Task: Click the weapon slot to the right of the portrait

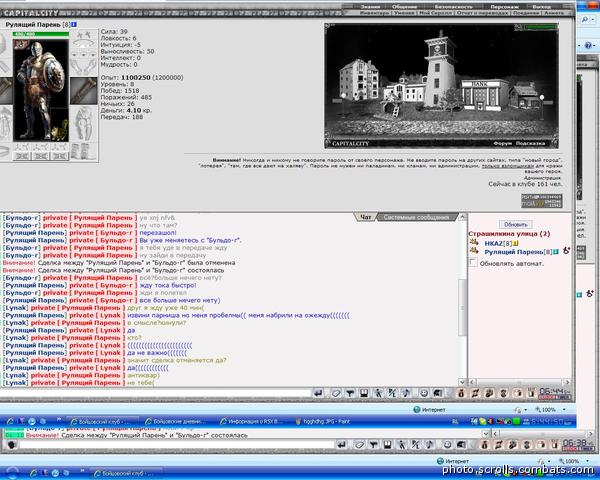Action: point(84,91)
